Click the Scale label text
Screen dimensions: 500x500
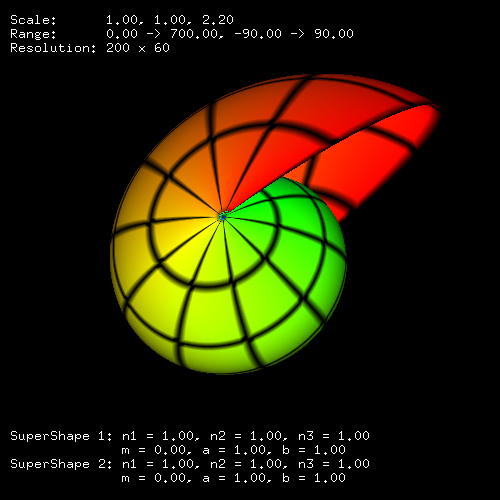point(33,20)
